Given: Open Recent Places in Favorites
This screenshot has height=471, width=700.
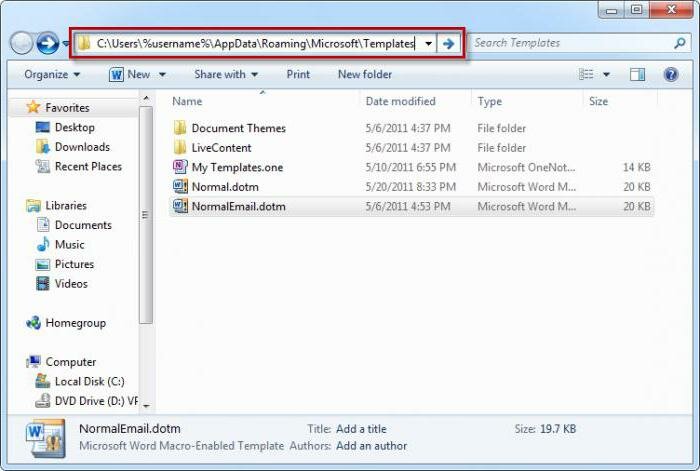Looking at the screenshot, I should coord(88,167).
